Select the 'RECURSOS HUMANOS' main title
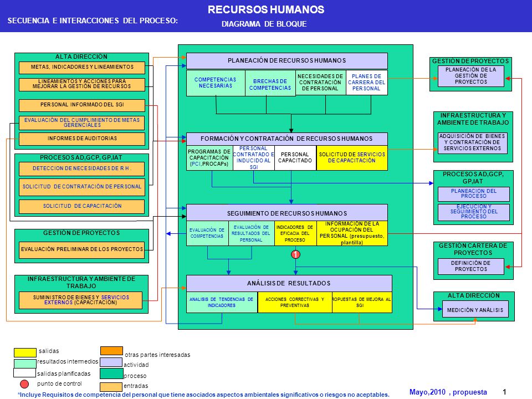Image resolution: width=532 pixels, height=399 pixels. [266, 9]
